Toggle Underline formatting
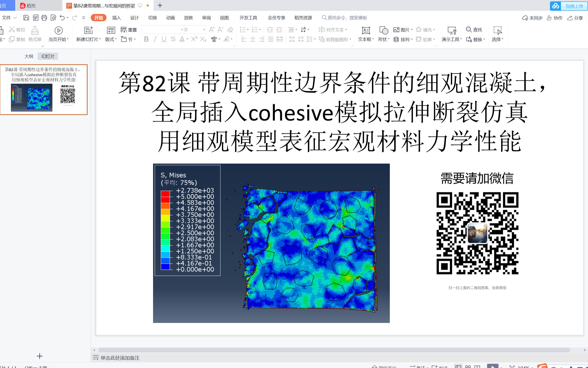This screenshot has height=368, width=588. pos(164,39)
